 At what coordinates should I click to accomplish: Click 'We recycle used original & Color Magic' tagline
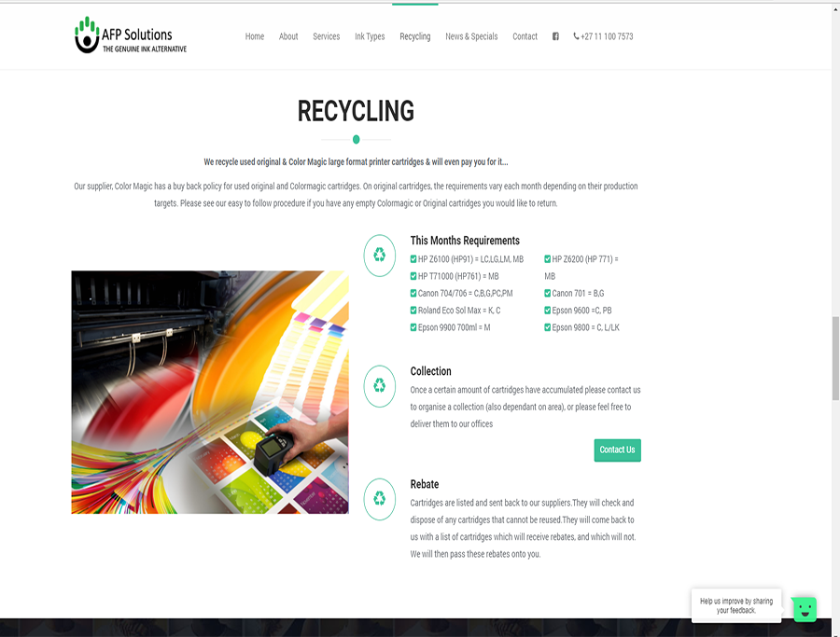[x=356, y=161]
